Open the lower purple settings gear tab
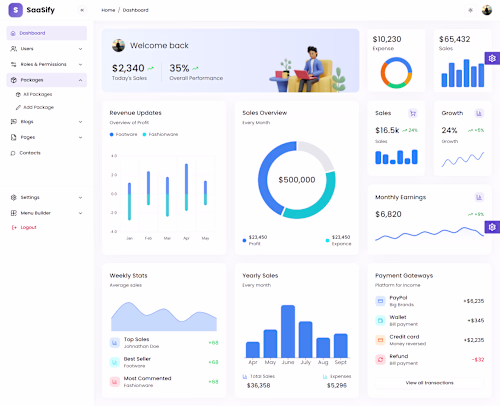Viewport: 500px width, 406px height. tap(492, 227)
